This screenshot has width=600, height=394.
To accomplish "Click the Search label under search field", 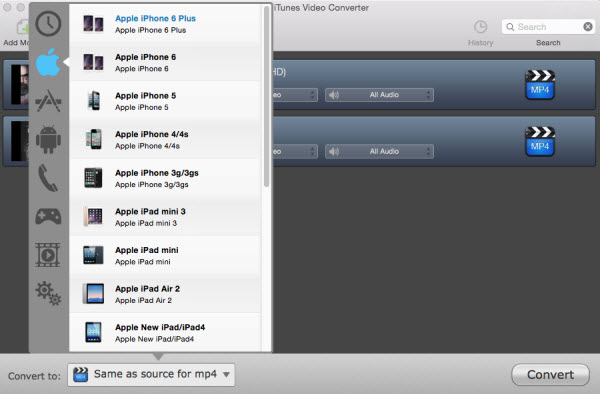I will point(548,43).
